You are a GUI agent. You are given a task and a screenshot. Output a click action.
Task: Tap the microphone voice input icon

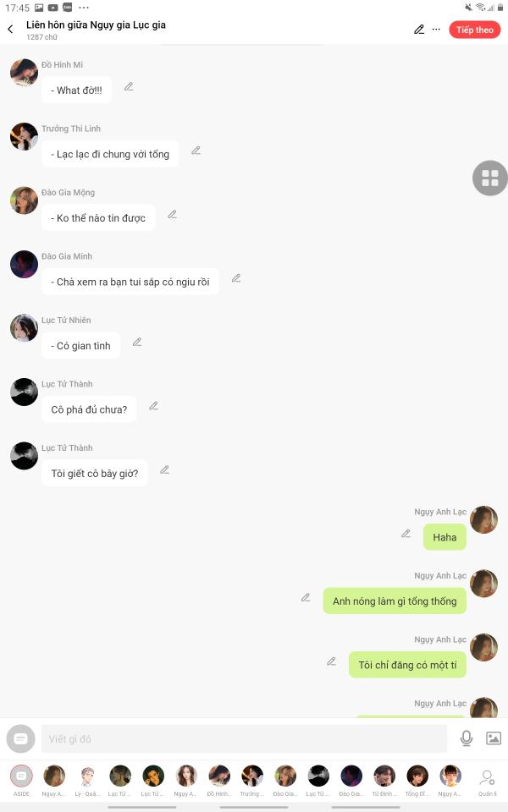[466, 738]
